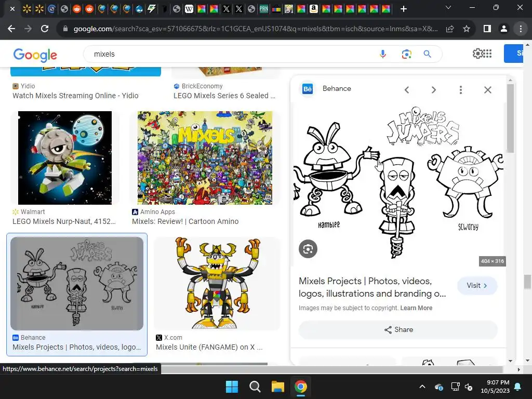
Task: Toggle the Chrome side panel
Action: (x=487, y=29)
